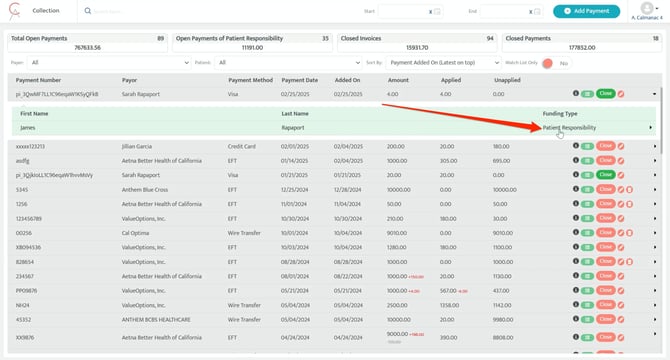The width and height of the screenshot is (670, 360).
Task: Open the Sort By dropdown
Action: tap(443, 63)
